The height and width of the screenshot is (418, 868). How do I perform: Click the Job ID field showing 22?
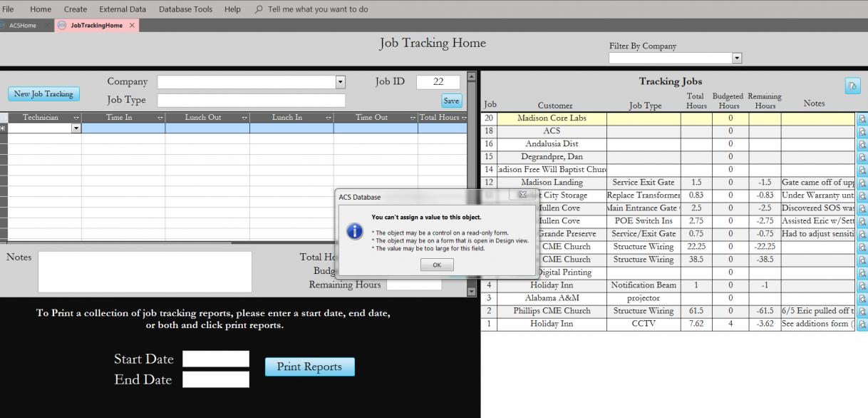[438, 82]
